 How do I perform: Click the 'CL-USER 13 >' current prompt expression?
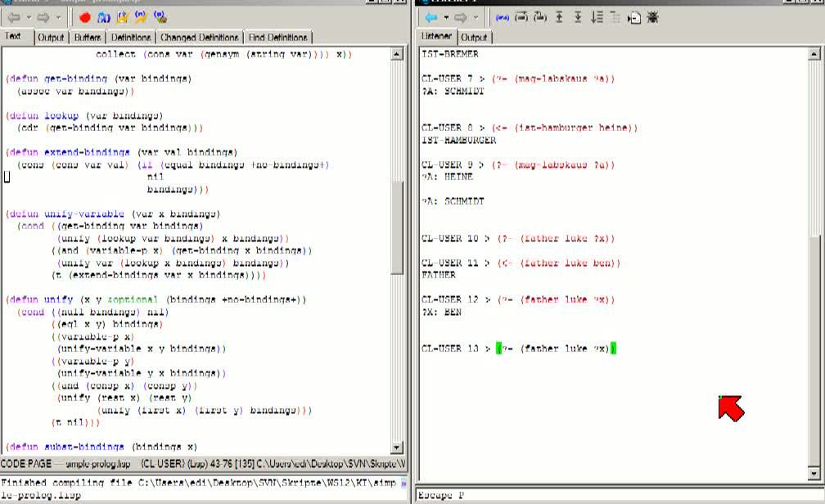(x=557, y=349)
